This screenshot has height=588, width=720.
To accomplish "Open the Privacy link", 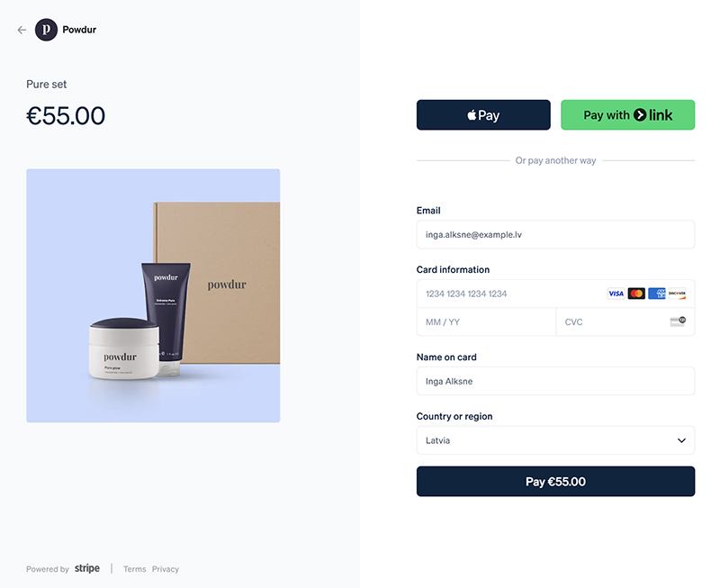I will pos(166,569).
